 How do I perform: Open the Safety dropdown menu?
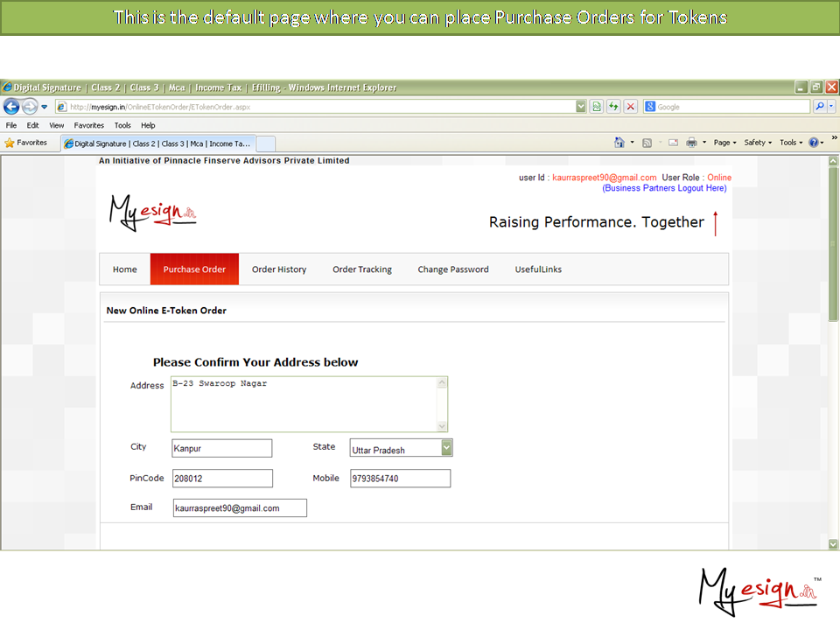[x=758, y=143]
